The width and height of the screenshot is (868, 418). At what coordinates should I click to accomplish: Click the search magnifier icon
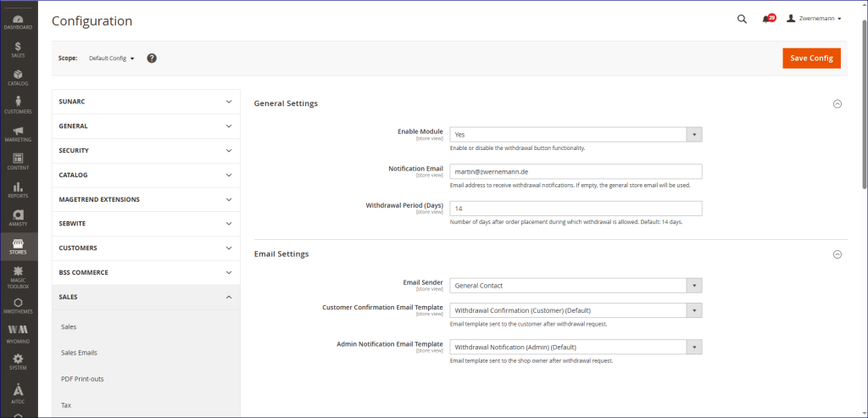click(742, 19)
